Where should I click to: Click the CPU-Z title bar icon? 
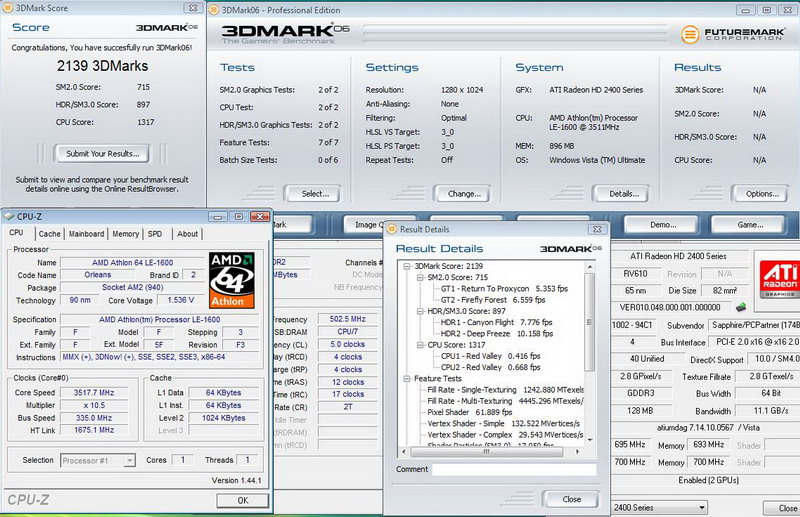(8, 216)
